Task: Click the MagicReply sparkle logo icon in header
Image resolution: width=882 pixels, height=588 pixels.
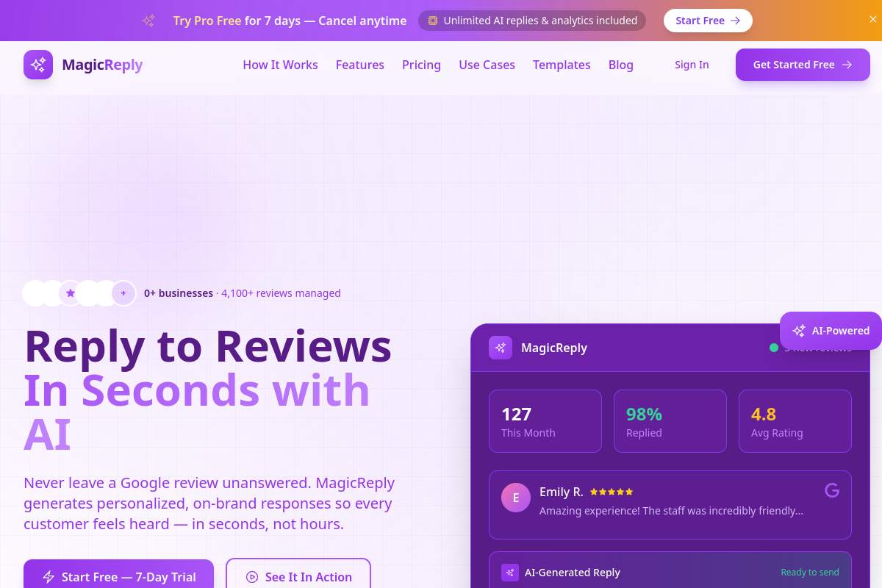Action: click(38, 65)
